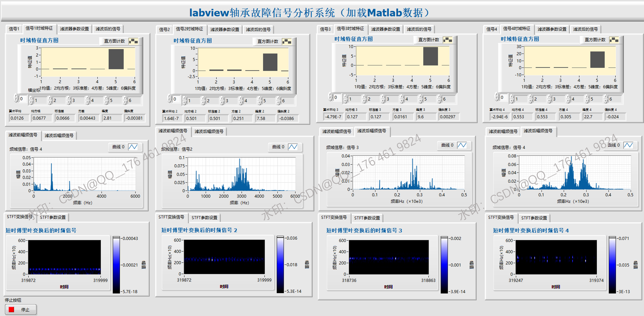Click the array index stepper in signal 4 panel
The width and height of the screenshot is (644, 316).
click(497, 97)
